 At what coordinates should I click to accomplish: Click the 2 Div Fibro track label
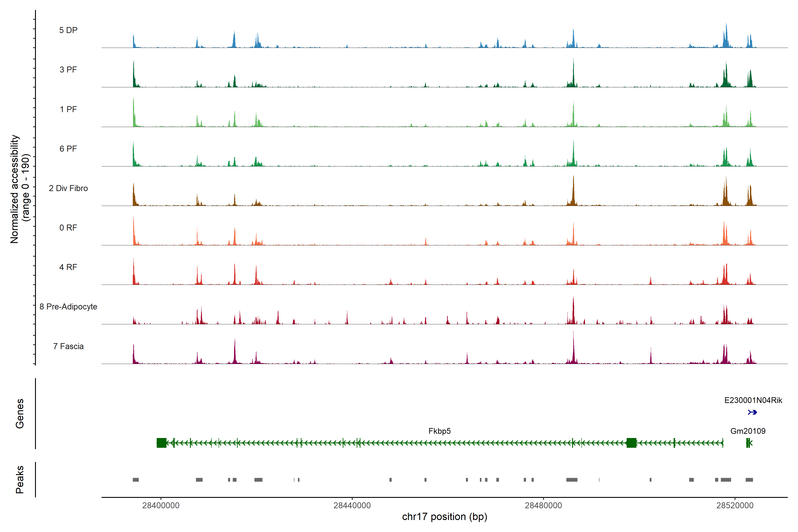68,188
